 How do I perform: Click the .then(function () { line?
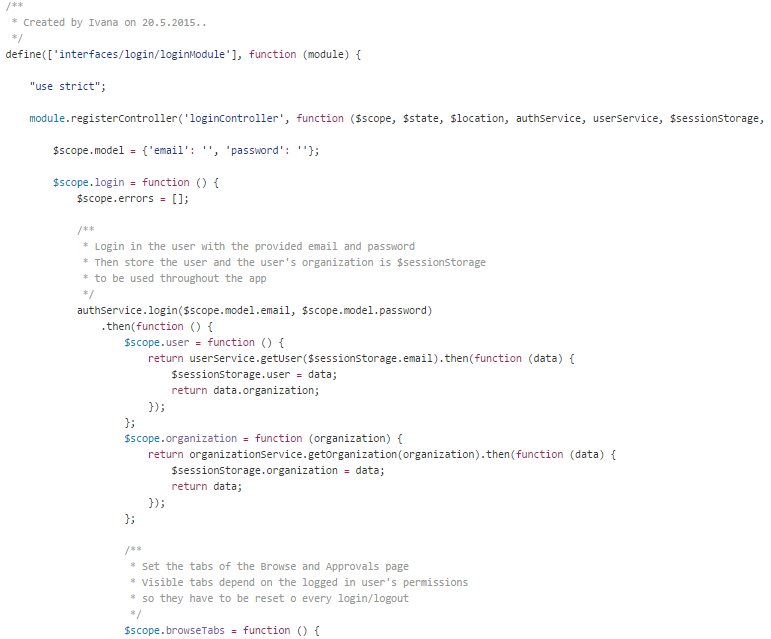(x=157, y=326)
